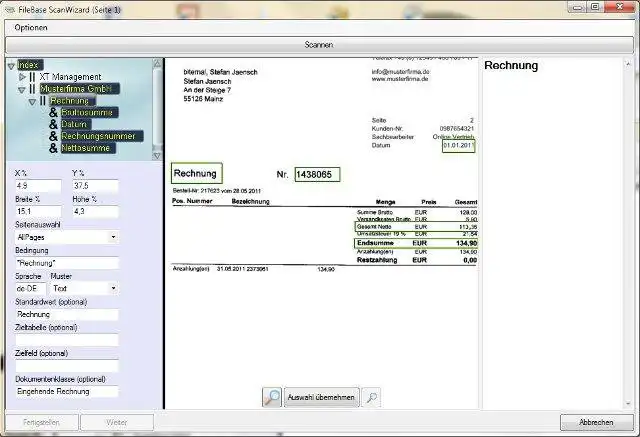Select the Bruttosumme field entry
The width and height of the screenshot is (640, 437).
click(89, 112)
